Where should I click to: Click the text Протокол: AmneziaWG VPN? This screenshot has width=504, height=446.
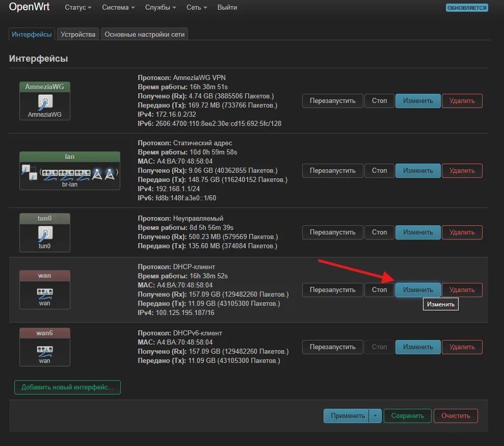click(181, 78)
